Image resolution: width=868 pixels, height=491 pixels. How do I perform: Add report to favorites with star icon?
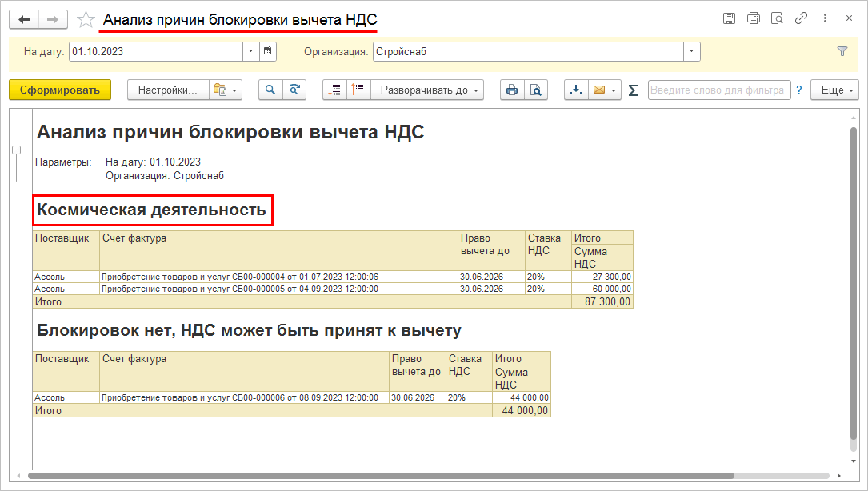tap(86, 19)
